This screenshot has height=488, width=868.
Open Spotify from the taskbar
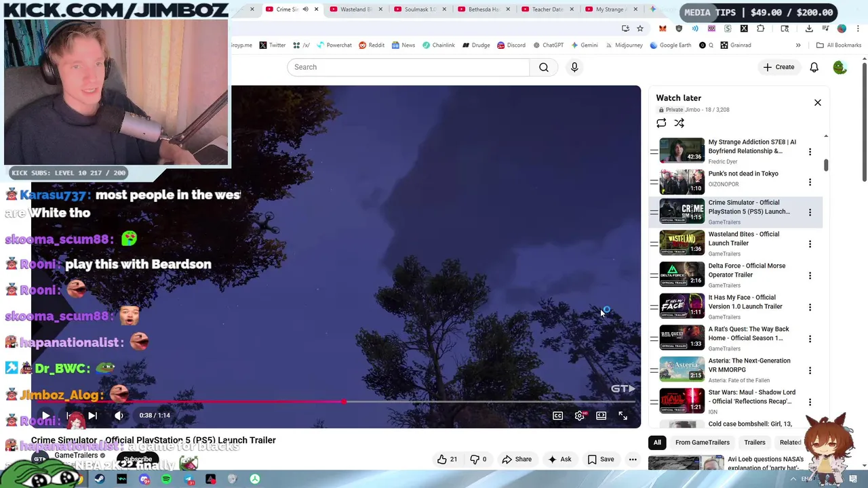(x=166, y=479)
